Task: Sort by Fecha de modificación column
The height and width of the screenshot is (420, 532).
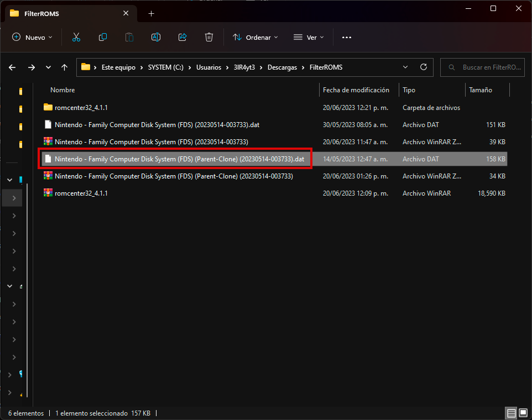Action: pos(356,90)
